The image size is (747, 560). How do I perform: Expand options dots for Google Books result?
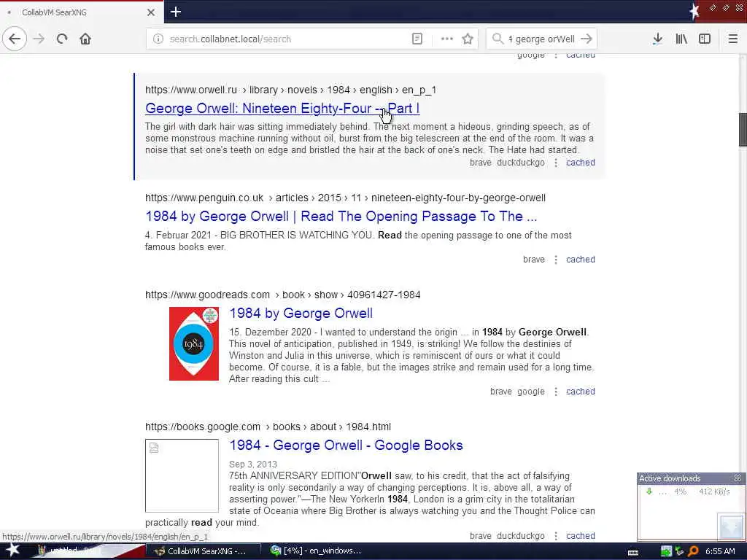click(555, 536)
